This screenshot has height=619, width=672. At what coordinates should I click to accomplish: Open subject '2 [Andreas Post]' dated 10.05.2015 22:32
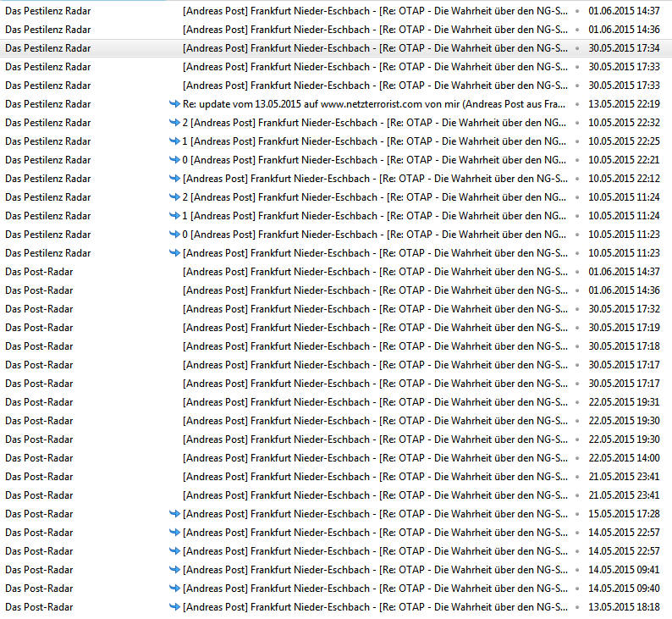point(374,123)
